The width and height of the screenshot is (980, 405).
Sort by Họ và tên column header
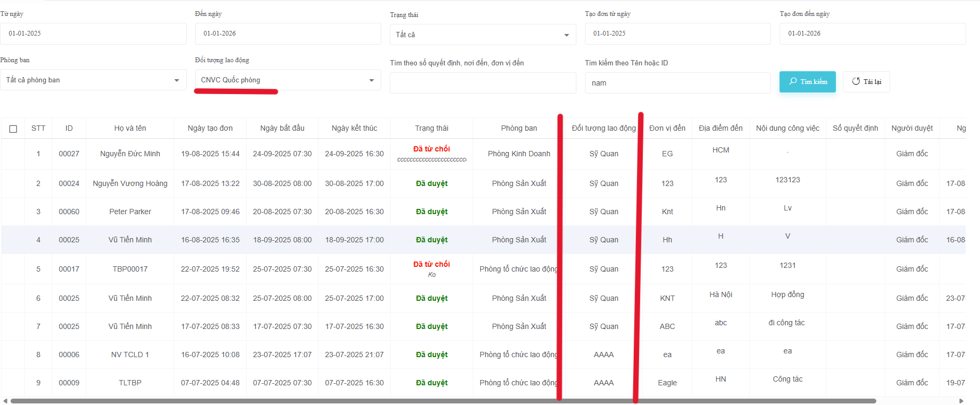pos(130,128)
